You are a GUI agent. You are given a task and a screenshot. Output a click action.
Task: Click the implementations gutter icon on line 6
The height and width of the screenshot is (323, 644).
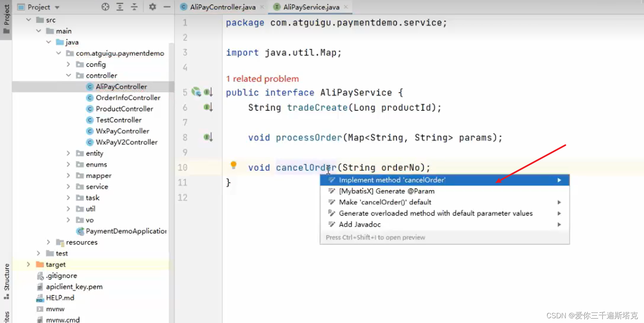tap(208, 107)
